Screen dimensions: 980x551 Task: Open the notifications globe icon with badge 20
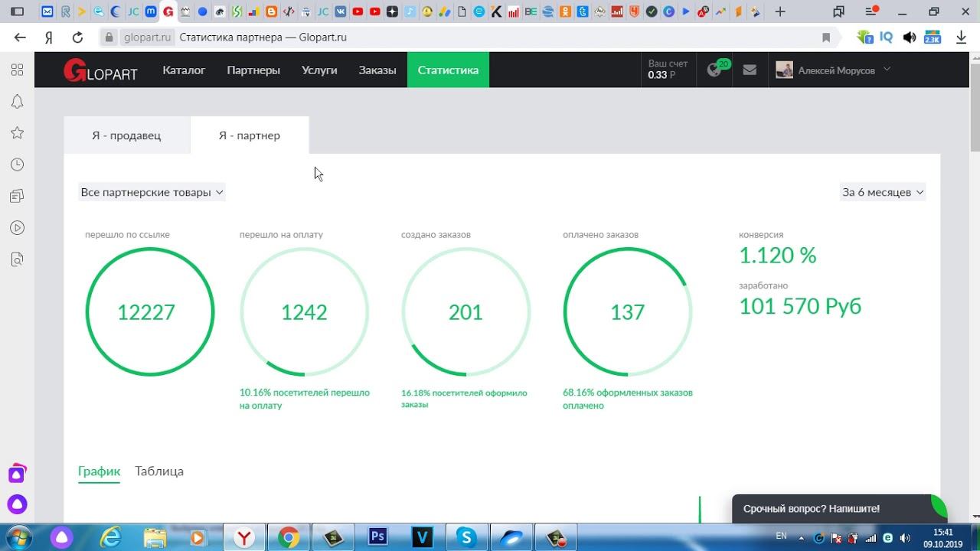pos(715,70)
